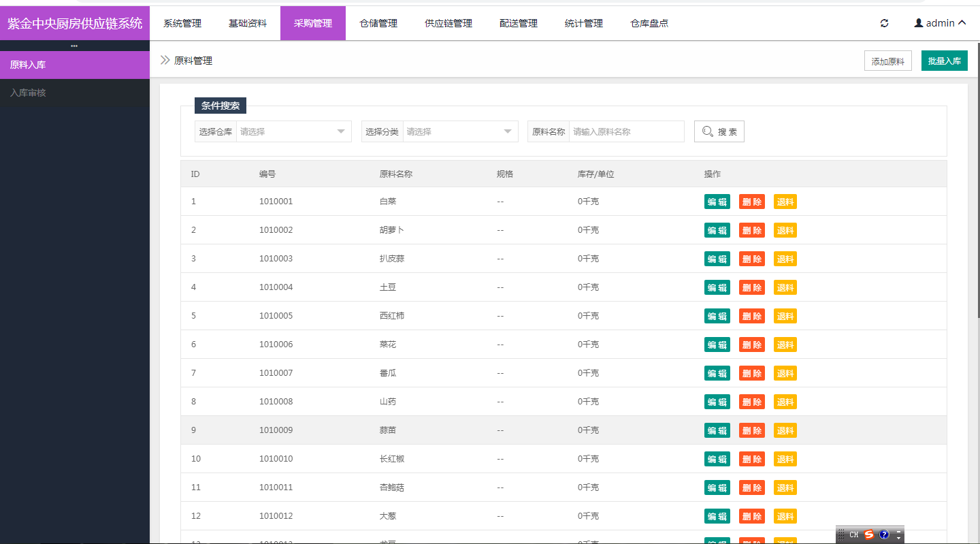Open the 统计管理 menu

584,23
